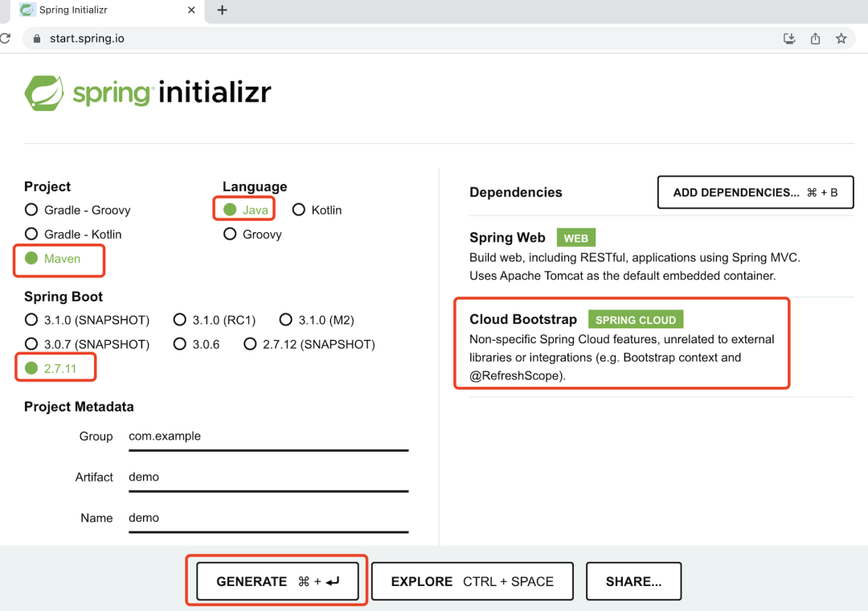Click the Project Metadata heading
Image resolution: width=868 pixels, height=611 pixels.
pyautogui.click(x=79, y=407)
